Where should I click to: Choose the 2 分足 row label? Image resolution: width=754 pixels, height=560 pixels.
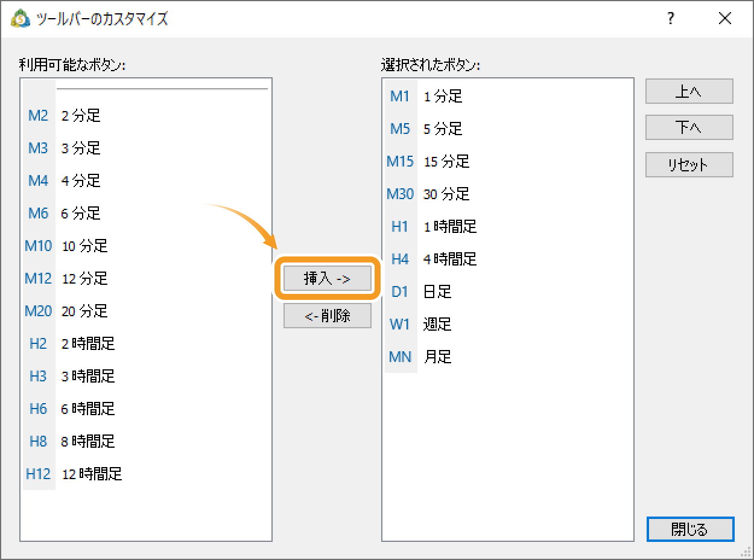(x=81, y=116)
